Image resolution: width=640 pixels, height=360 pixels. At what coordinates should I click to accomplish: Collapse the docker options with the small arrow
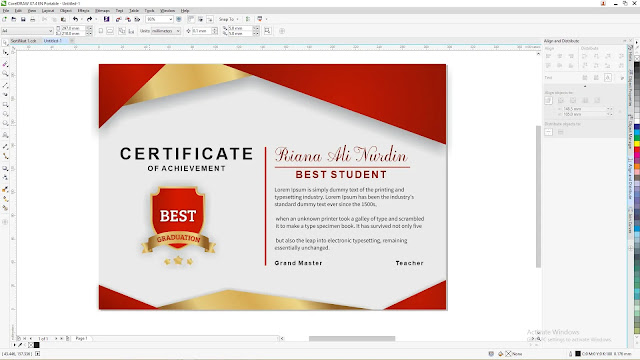[585, 87]
